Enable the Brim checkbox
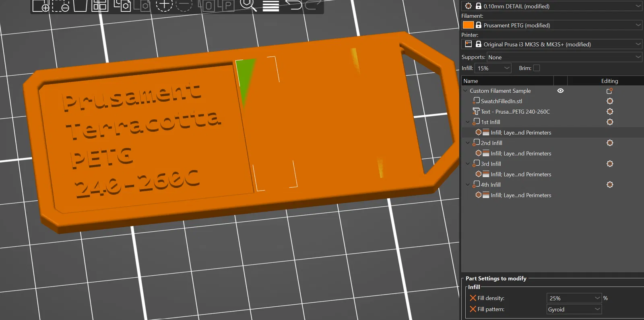The height and width of the screenshot is (320, 644). click(537, 68)
